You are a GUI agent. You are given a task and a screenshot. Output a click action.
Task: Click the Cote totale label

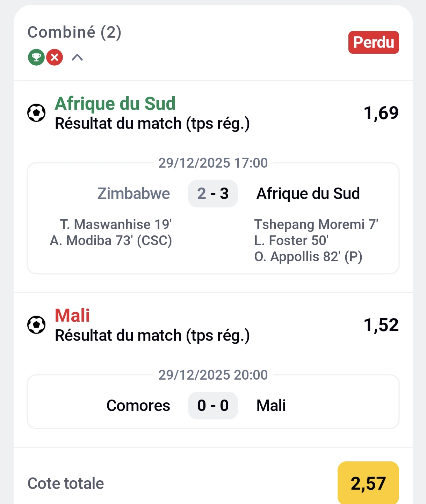(66, 483)
